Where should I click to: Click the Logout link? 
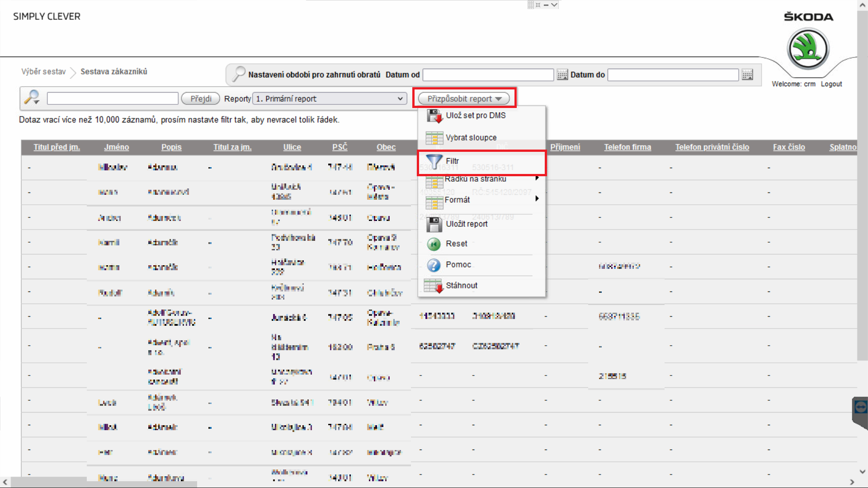(831, 84)
